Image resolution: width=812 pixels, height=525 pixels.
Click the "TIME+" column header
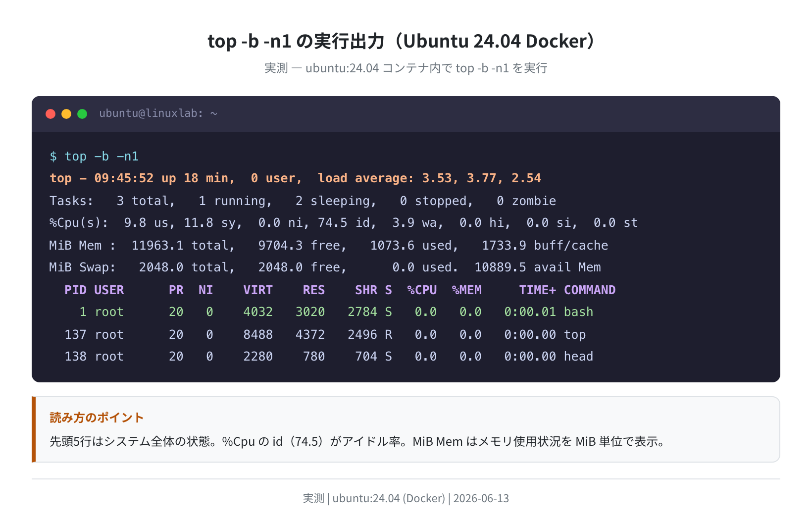pos(538,290)
